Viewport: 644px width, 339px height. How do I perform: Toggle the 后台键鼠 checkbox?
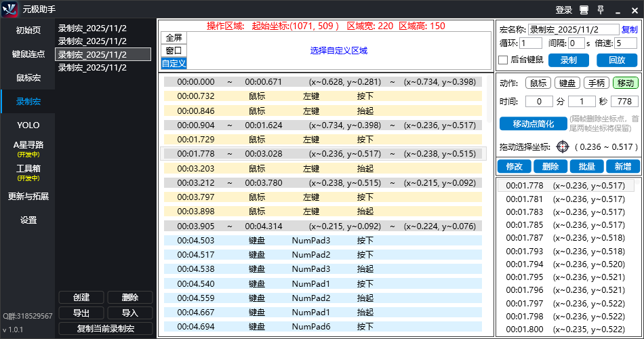[503, 60]
